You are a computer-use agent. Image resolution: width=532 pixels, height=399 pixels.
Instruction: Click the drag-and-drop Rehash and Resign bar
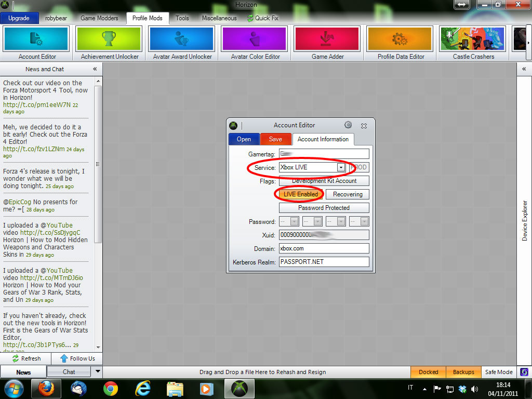(x=262, y=372)
